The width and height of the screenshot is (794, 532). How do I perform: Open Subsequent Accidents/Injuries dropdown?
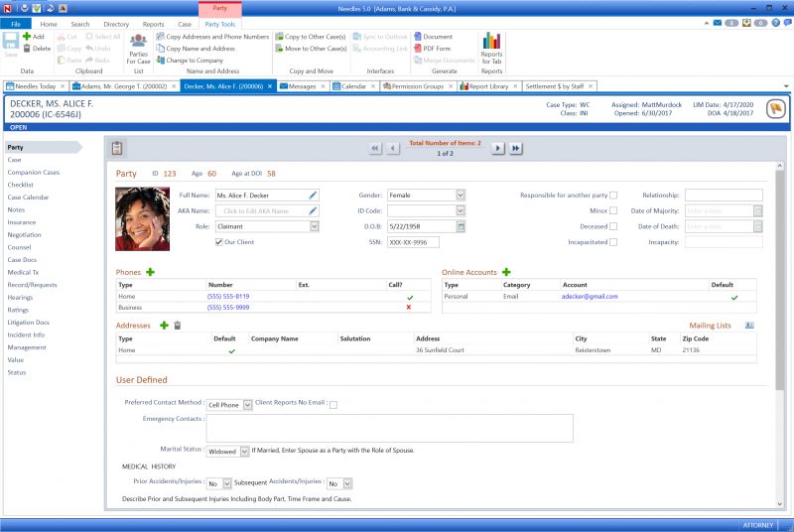tap(347, 484)
